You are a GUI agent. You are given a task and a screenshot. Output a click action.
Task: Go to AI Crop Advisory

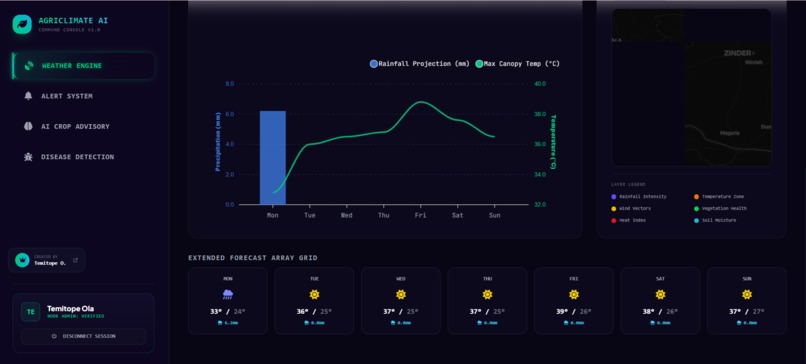[83, 126]
